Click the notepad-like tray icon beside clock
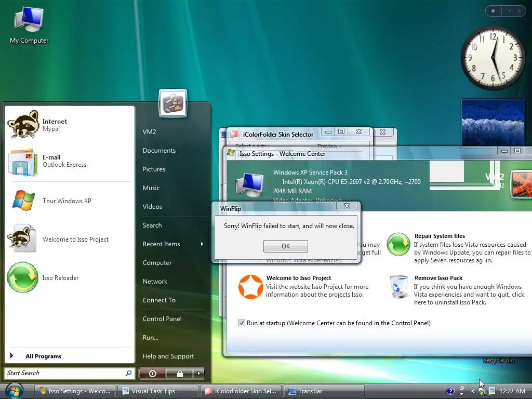Image resolution: width=532 pixels, height=399 pixels. tap(492, 391)
